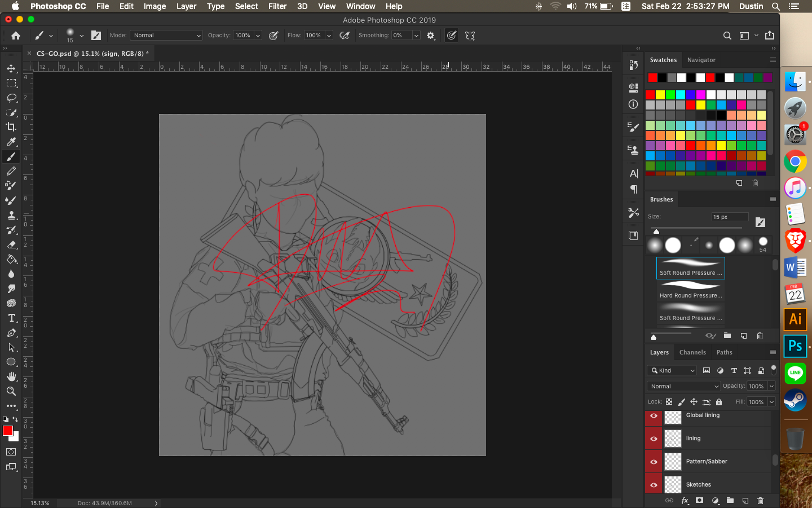Select the Blur tool
Screen dimensions: 812x508
(11, 274)
